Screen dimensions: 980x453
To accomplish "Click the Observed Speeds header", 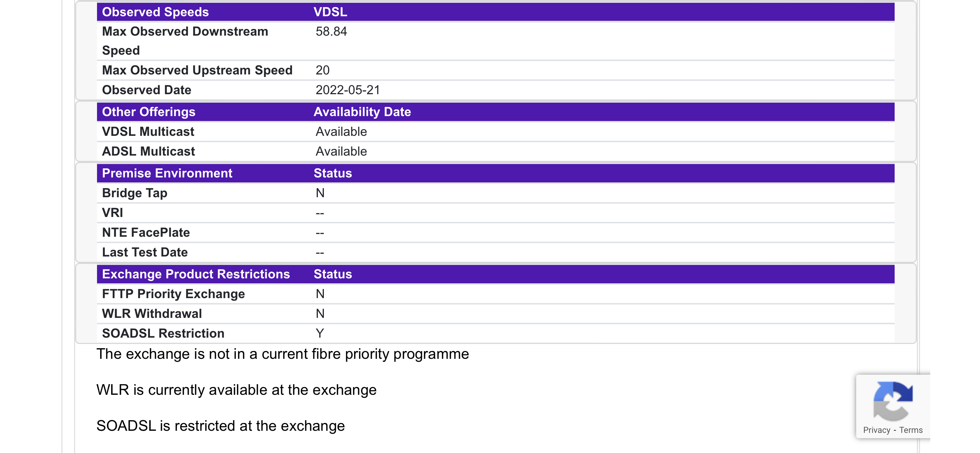I will tap(155, 12).
